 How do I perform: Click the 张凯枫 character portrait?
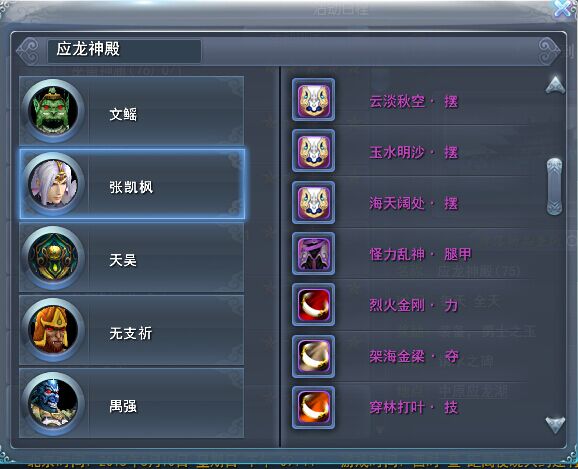(x=53, y=184)
